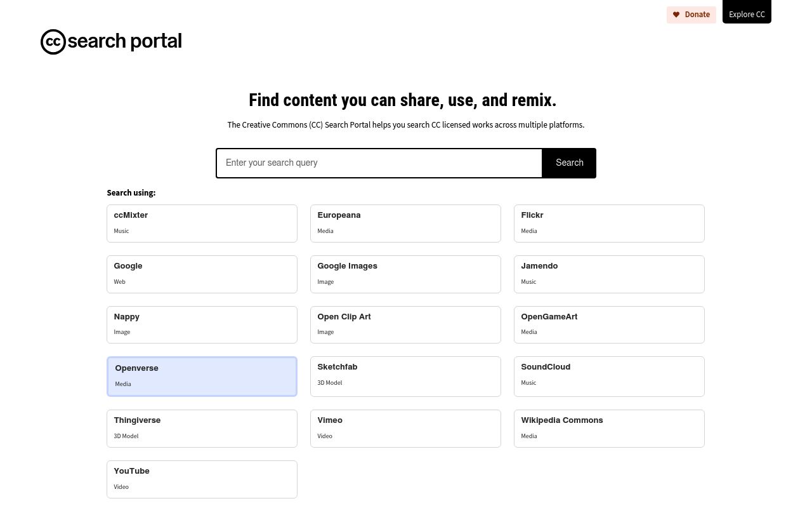This screenshot has height=508, width=812.
Task: Click the heart icon on Donate button
Action: (676, 15)
